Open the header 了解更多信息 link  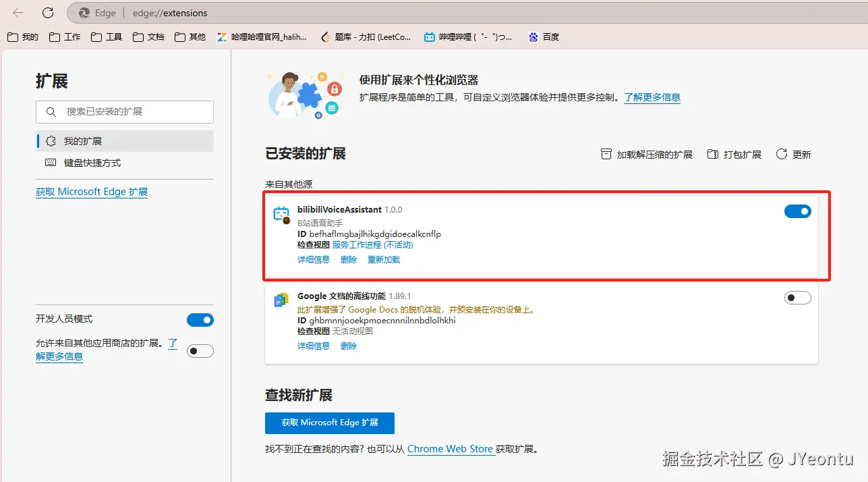coord(652,97)
